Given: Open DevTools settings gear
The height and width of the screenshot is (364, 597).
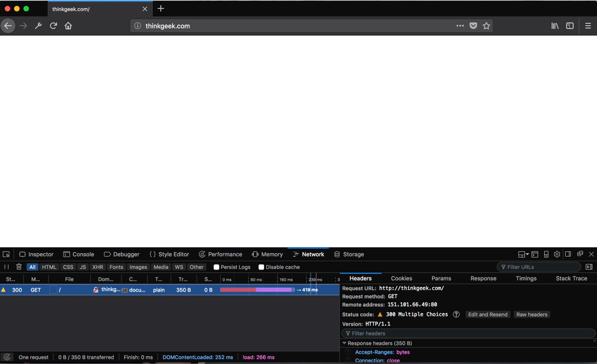Looking at the screenshot, I should point(557,254).
